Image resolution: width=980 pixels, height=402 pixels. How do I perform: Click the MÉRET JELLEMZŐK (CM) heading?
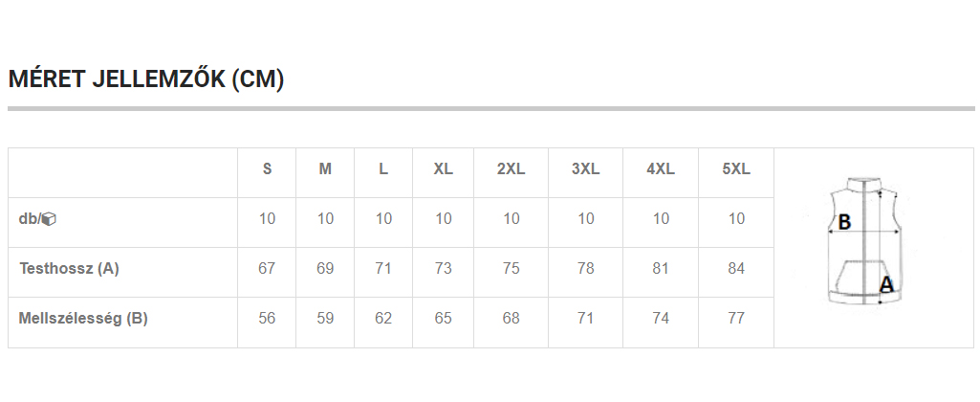[x=146, y=80]
